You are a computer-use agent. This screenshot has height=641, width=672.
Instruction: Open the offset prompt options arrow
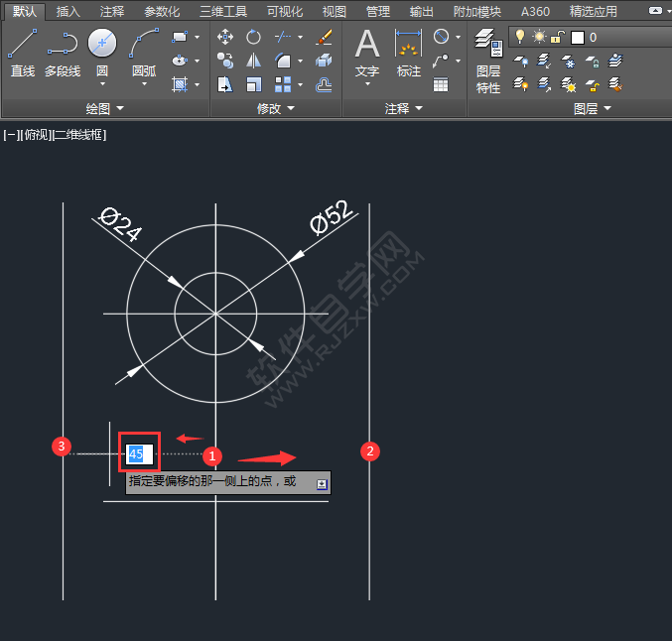click(321, 484)
